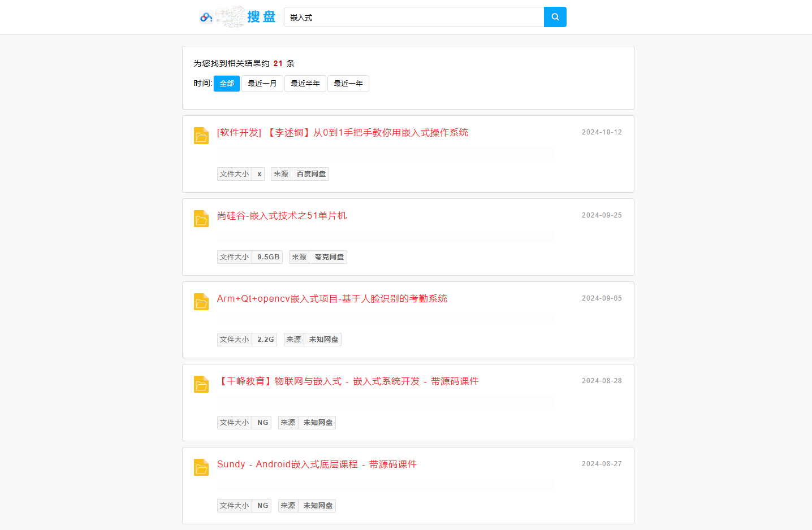Viewport: 812px width, 530px height.
Task: Click folder icon beside Arm+Qt+opencv result
Action: point(201,302)
